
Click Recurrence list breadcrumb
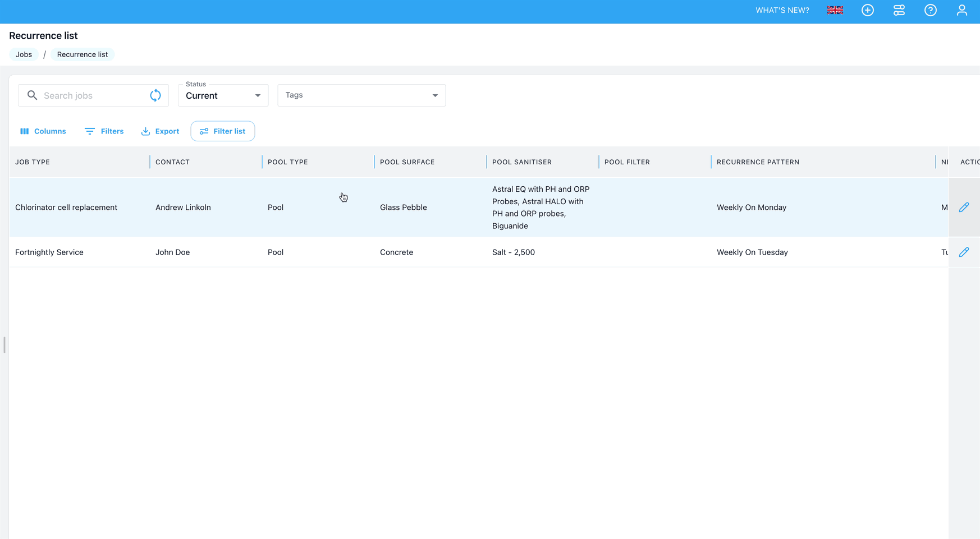(x=83, y=54)
